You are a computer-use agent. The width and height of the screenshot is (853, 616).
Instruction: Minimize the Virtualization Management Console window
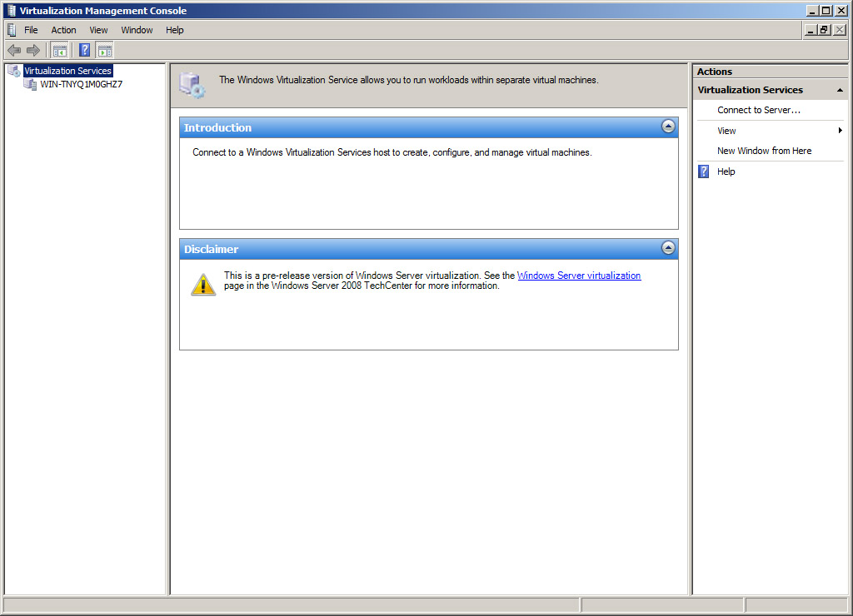tap(813, 11)
